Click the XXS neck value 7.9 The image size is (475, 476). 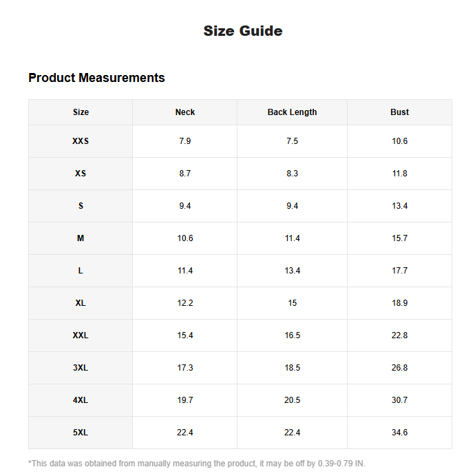click(185, 141)
